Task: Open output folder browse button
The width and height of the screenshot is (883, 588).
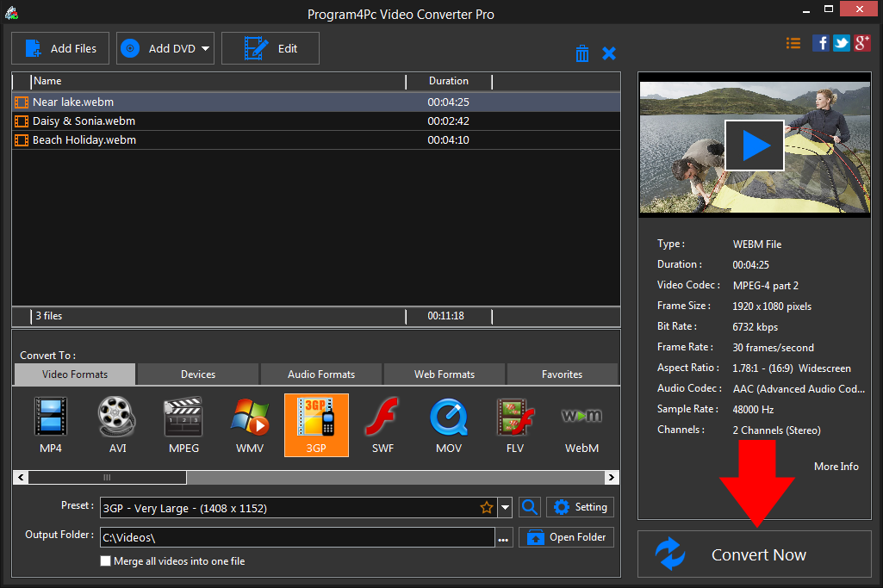Action: 503,536
